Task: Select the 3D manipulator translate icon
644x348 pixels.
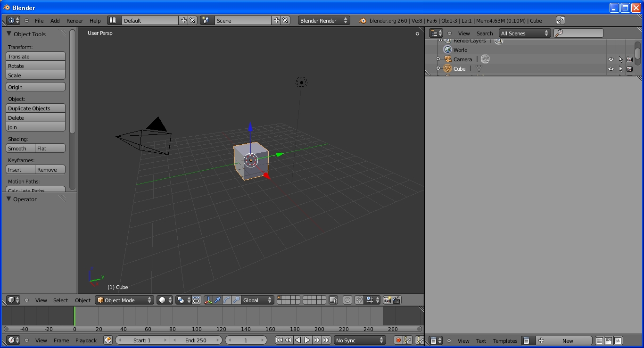Action: click(x=217, y=300)
